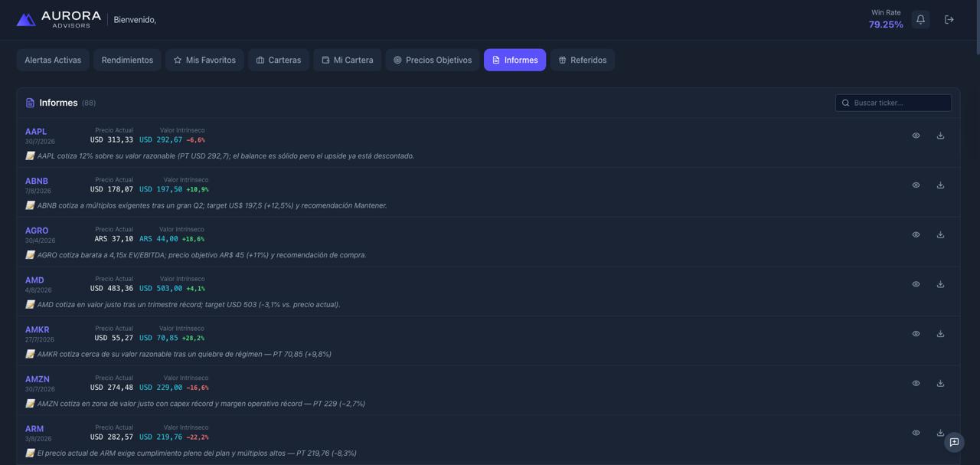
Task: View the ARM report with eye icon
Action: (x=916, y=433)
